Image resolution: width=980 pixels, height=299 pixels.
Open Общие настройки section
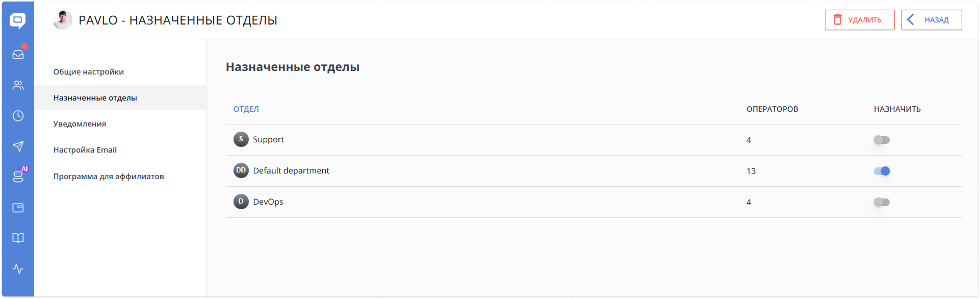click(x=89, y=72)
